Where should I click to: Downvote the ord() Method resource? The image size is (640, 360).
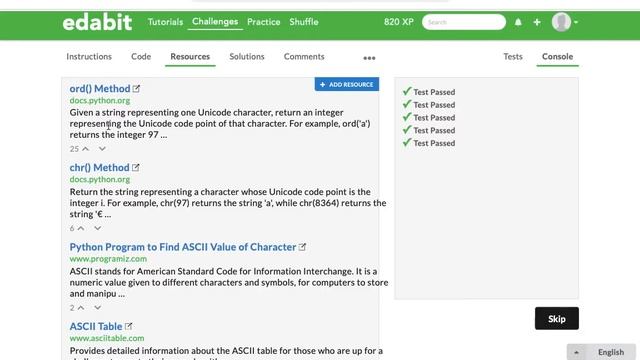coord(102,149)
